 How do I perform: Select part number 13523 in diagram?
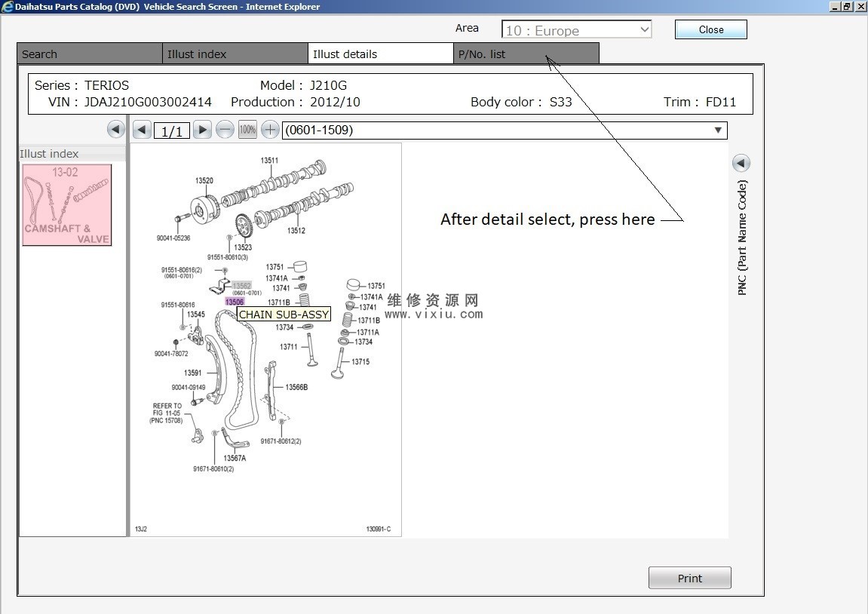coord(243,247)
